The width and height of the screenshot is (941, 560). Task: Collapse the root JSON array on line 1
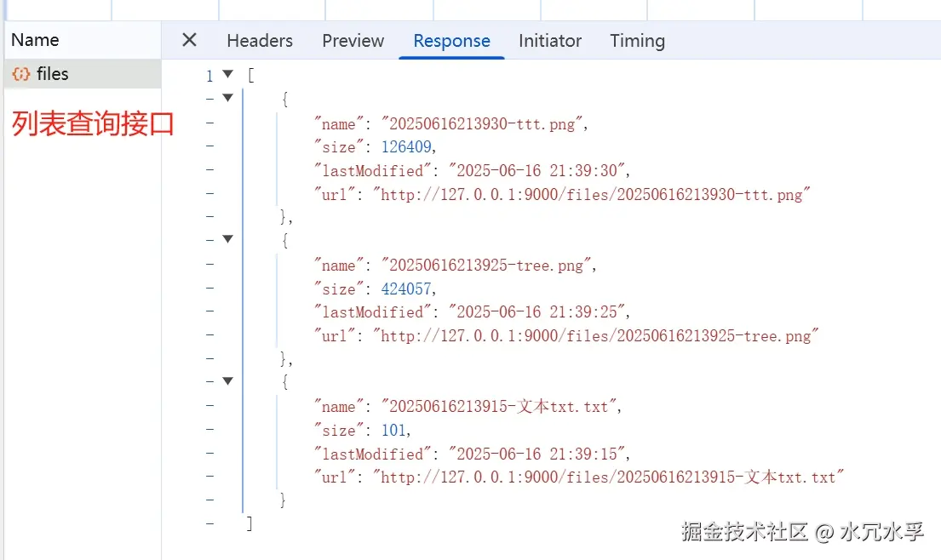tap(227, 75)
